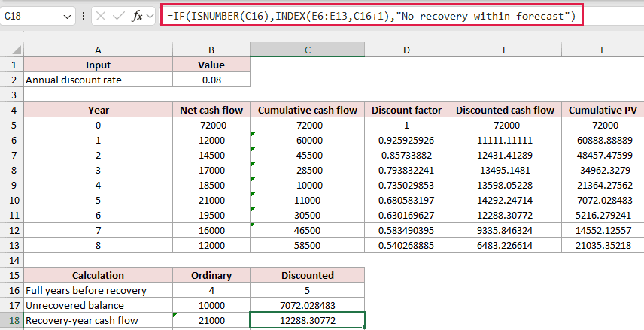The height and width of the screenshot is (330, 644).
Task: Select column D header
Action: pos(406,50)
